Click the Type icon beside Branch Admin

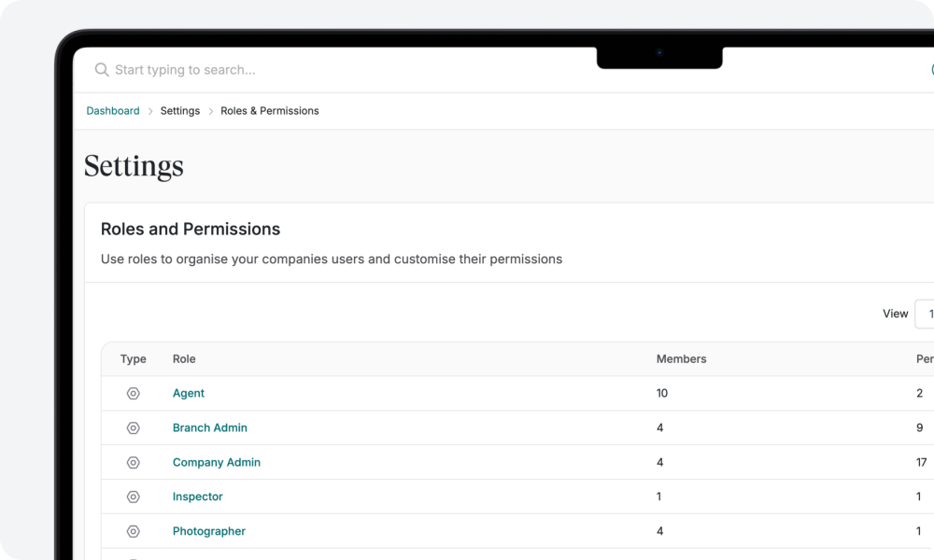[x=133, y=427]
